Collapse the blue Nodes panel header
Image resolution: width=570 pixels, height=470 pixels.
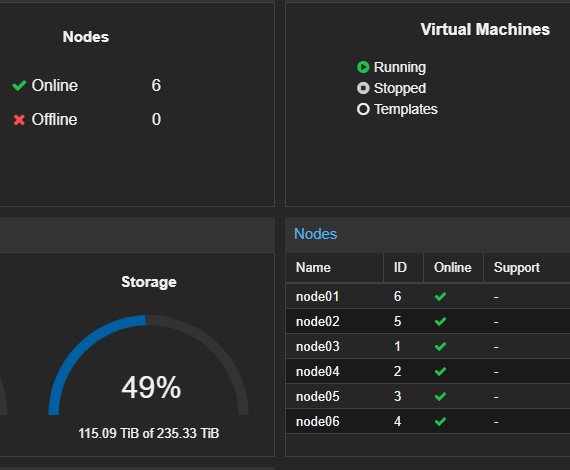pyautogui.click(x=316, y=234)
